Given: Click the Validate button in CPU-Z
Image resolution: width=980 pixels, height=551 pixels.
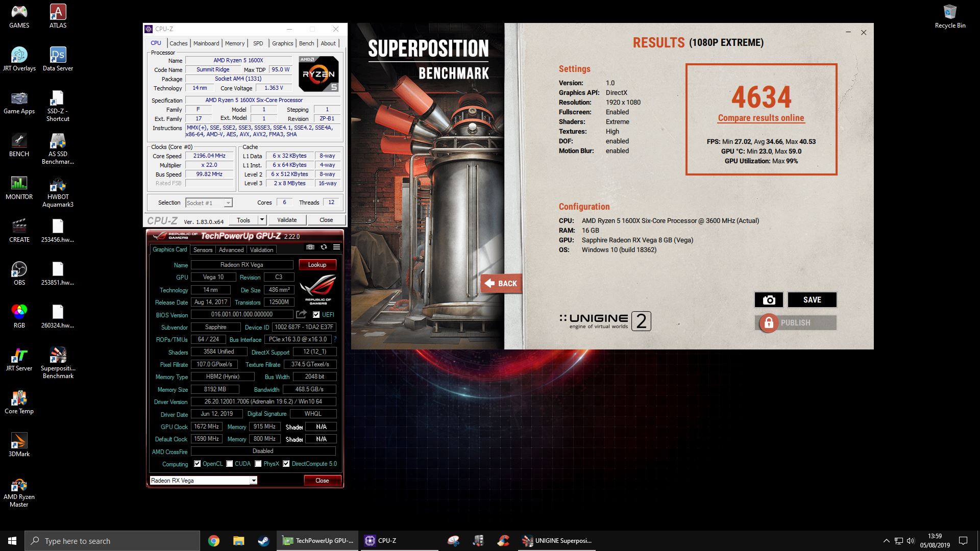Looking at the screenshot, I should 287,220.
